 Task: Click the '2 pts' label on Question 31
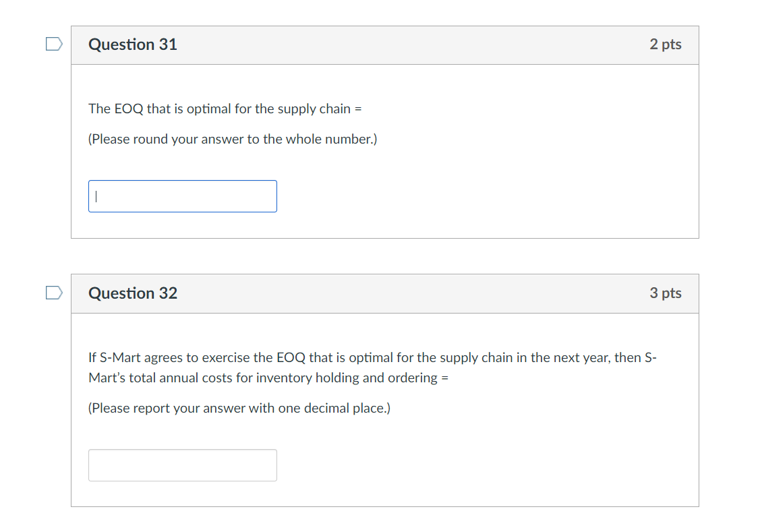(666, 45)
